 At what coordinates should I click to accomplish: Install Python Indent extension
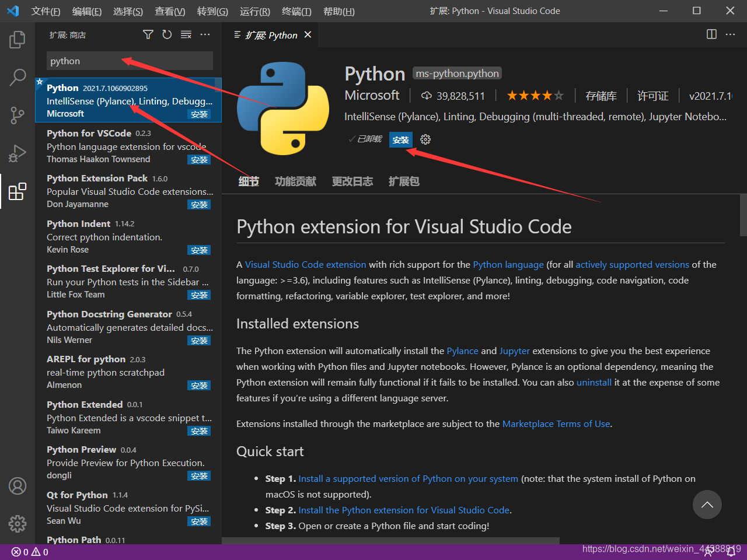(199, 250)
